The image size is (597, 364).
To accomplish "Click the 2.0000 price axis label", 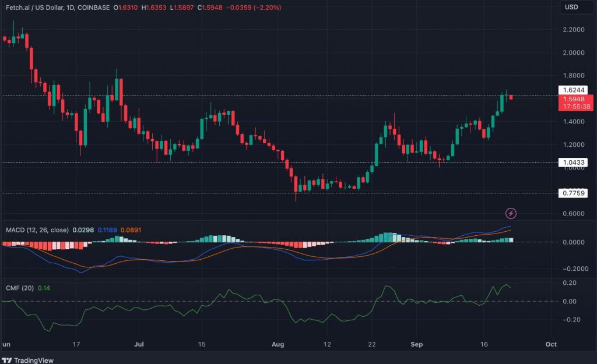I will pos(574,52).
